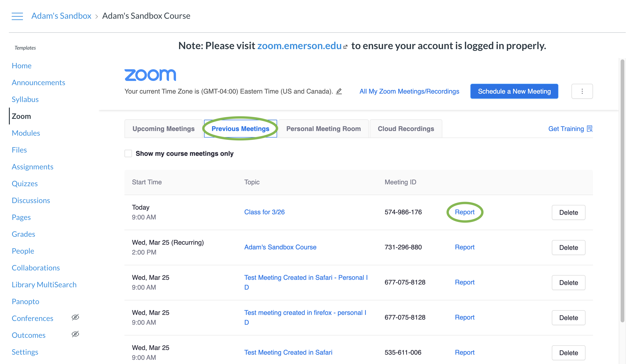Delete the Test Meeting Created in Safari
637x364 pixels.
(x=568, y=353)
